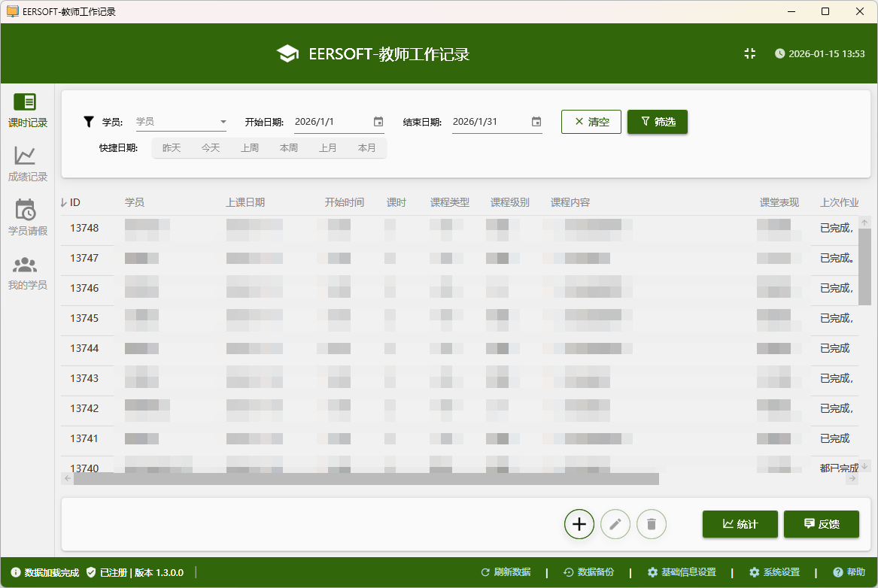Open the 结束日期 calendar picker icon

[x=536, y=122]
